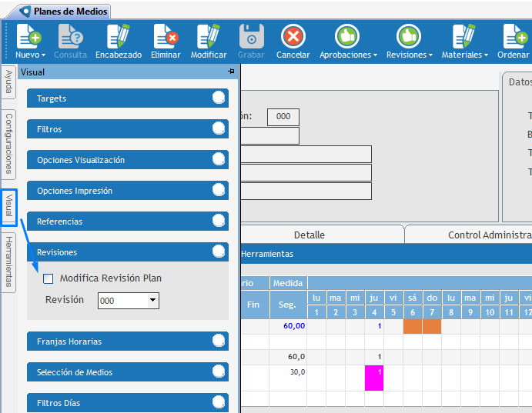Viewport: 532px width, 413px height.
Task: Click the red Cancelar icon
Action: click(x=293, y=37)
